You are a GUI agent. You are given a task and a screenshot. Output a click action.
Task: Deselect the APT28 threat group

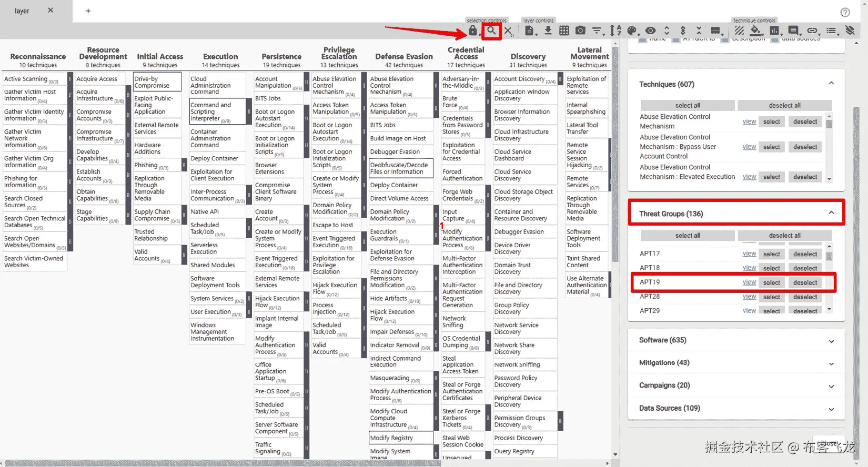click(x=805, y=297)
